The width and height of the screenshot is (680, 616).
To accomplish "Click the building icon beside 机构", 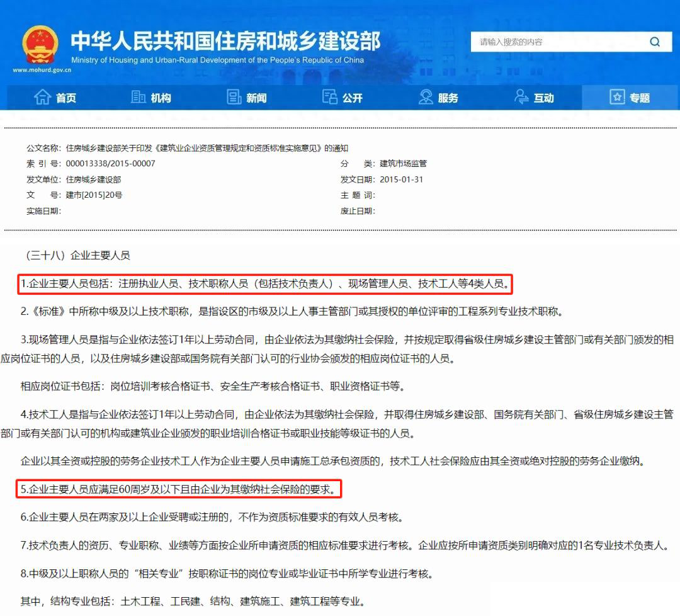I will pyautogui.click(x=139, y=97).
